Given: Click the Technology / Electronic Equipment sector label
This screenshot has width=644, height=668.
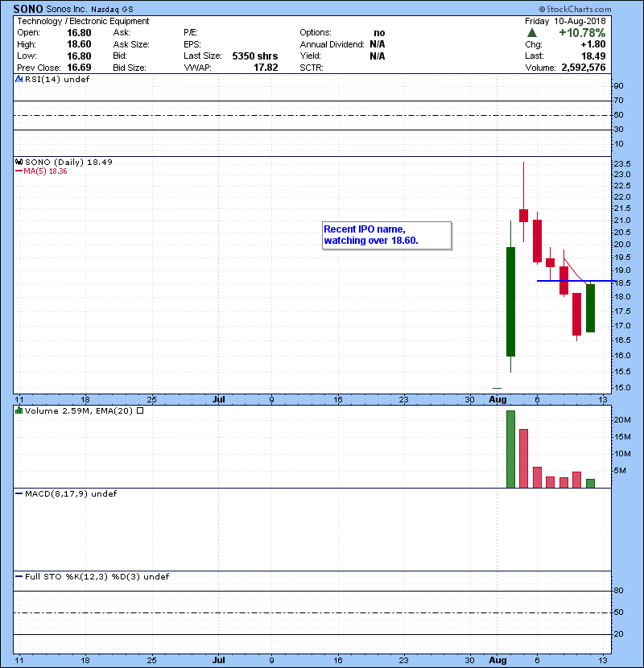Looking at the screenshot, I should (83, 21).
